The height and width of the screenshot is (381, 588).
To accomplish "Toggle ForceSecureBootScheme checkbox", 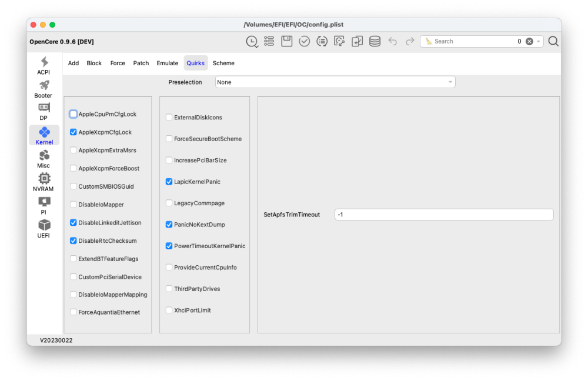I will click(169, 138).
